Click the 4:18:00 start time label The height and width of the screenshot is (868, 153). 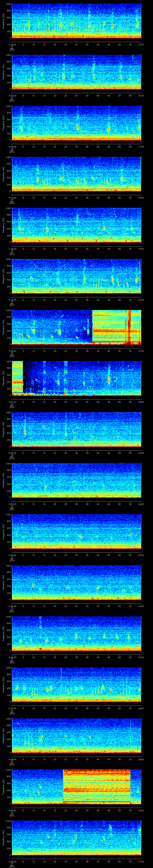pyautogui.click(x=12, y=249)
